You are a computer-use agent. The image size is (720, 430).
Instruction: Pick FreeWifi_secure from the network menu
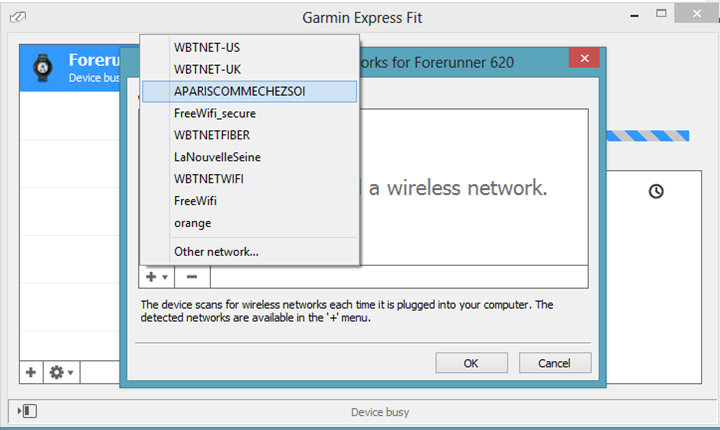(x=249, y=113)
